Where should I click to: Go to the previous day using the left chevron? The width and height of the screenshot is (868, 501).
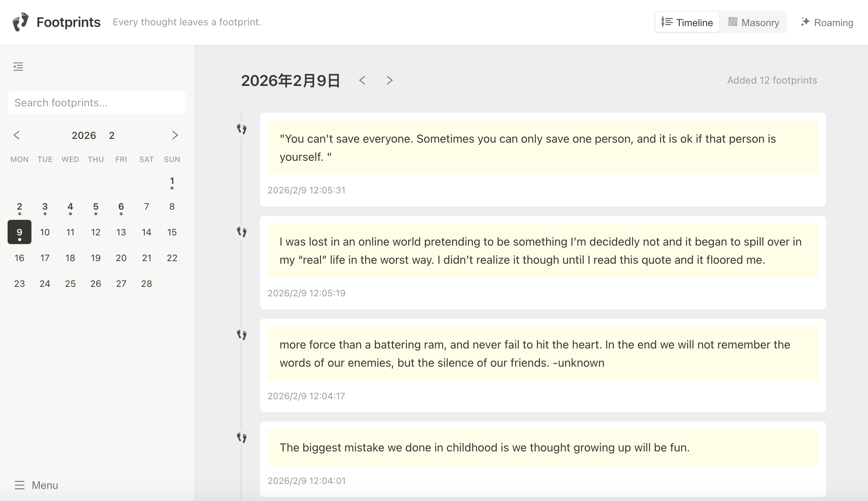pyautogui.click(x=362, y=80)
